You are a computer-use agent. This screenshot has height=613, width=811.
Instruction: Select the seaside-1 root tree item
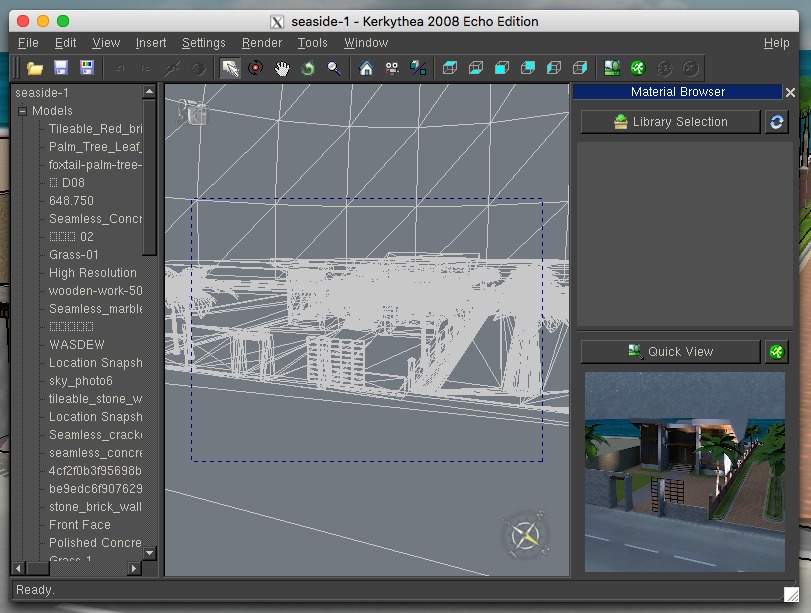42,93
